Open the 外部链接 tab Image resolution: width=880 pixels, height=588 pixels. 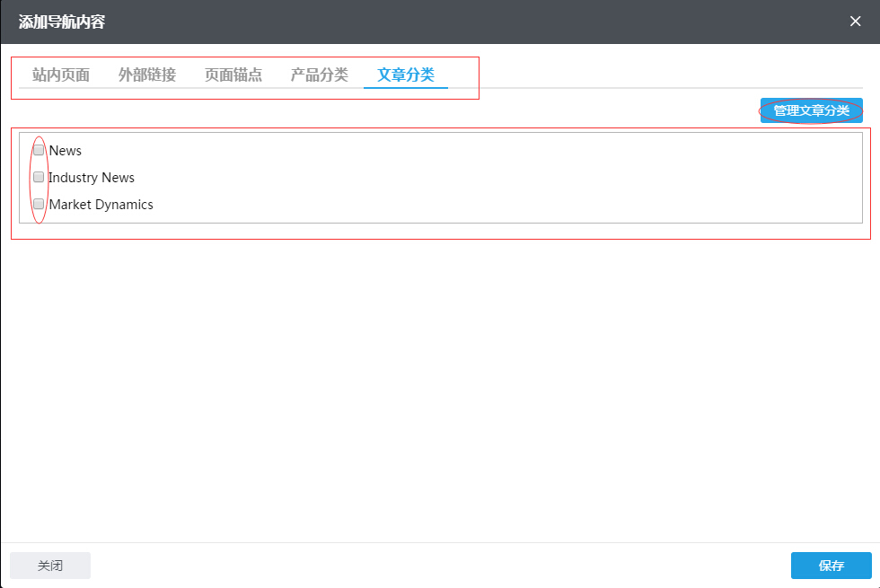click(x=147, y=75)
